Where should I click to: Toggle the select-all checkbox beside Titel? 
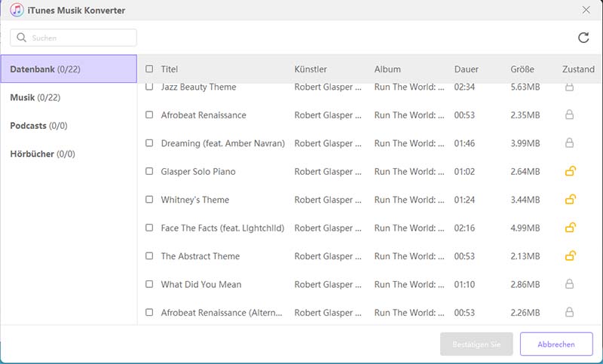point(149,69)
